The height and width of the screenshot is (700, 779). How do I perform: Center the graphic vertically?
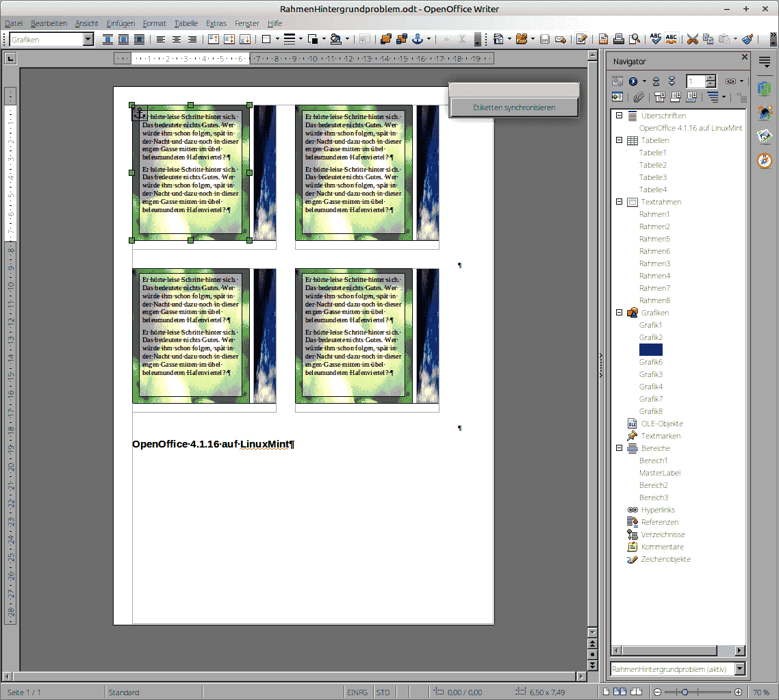click(x=229, y=39)
